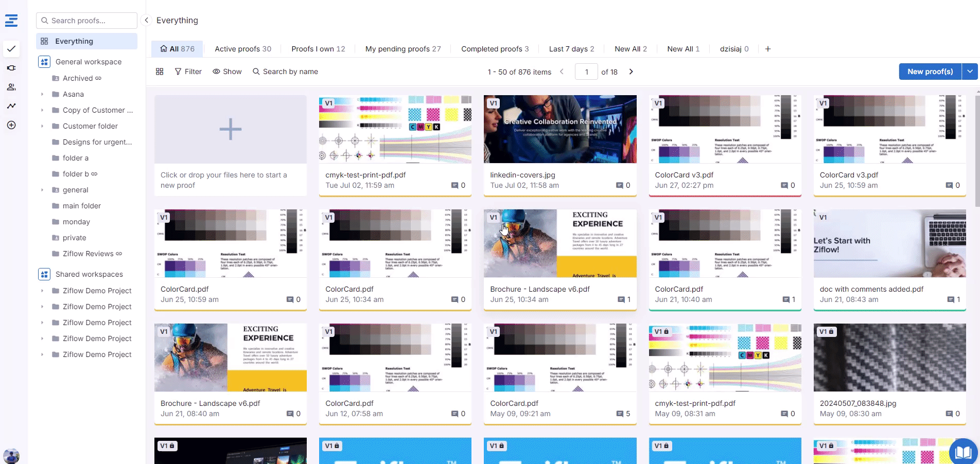Click the circled plus icon in left rail
Viewport: 980px width, 464px height.
click(x=11, y=125)
